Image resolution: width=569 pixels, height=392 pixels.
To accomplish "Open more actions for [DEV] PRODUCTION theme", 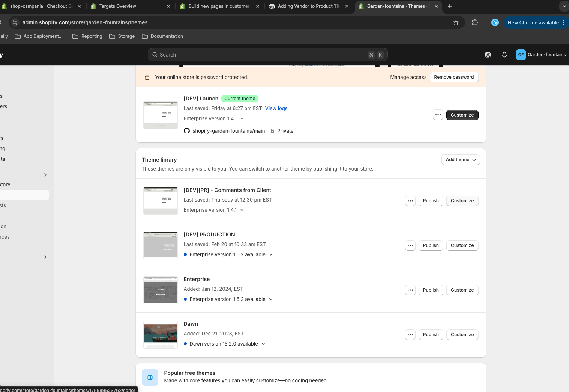I will pyautogui.click(x=410, y=245).
